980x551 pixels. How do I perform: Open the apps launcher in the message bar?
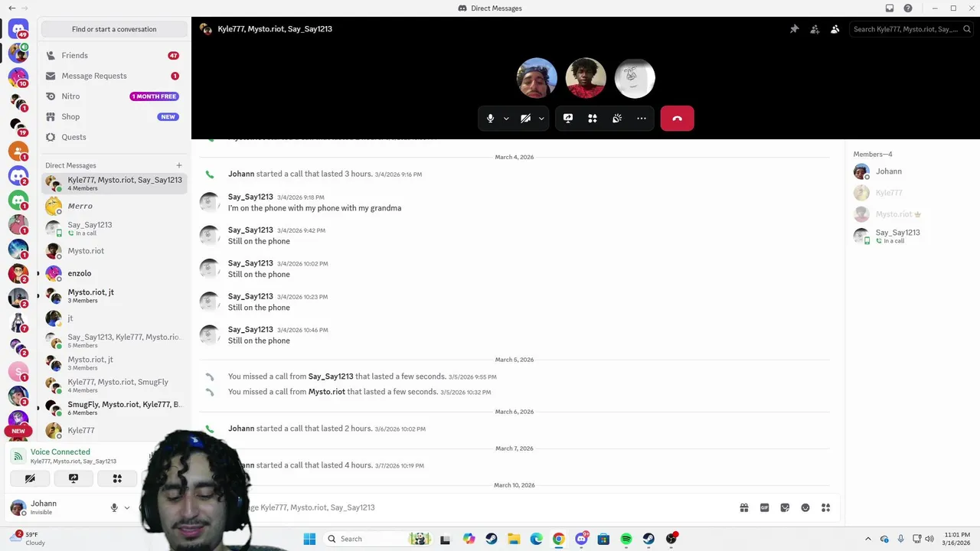[825, 507]
